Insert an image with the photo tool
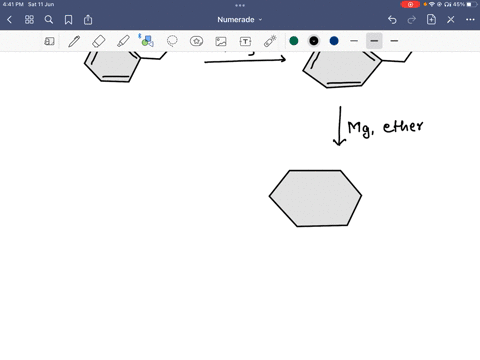Viewport: 480px width, 360px height. click(221, 41)
